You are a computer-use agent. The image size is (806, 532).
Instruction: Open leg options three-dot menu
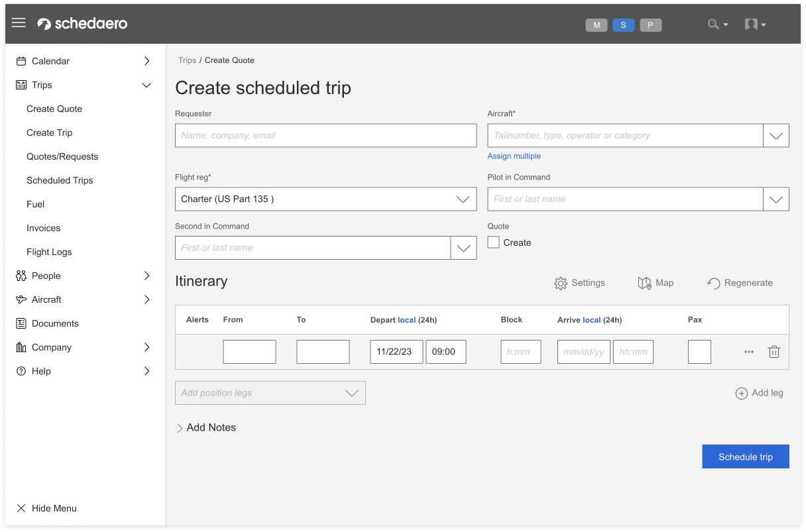pos(749,352)
